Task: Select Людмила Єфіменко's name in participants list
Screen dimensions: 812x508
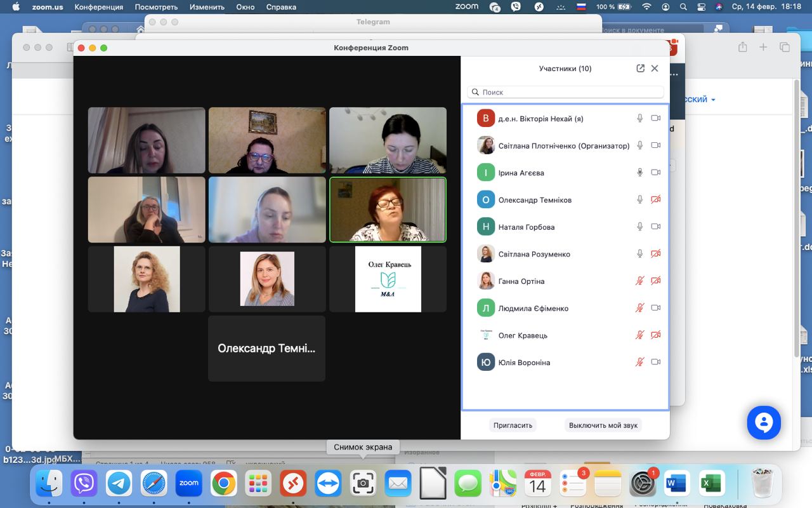Action: point(534,309)
